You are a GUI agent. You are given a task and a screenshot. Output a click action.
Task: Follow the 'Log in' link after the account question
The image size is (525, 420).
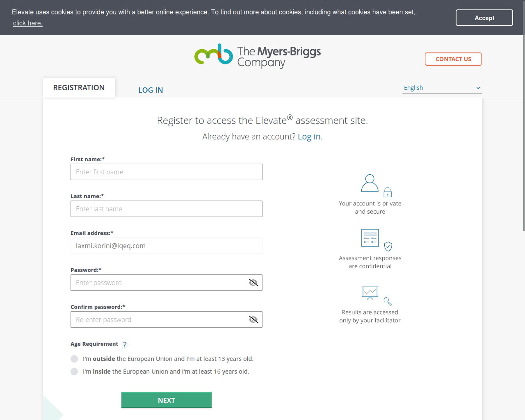(309, 137)
